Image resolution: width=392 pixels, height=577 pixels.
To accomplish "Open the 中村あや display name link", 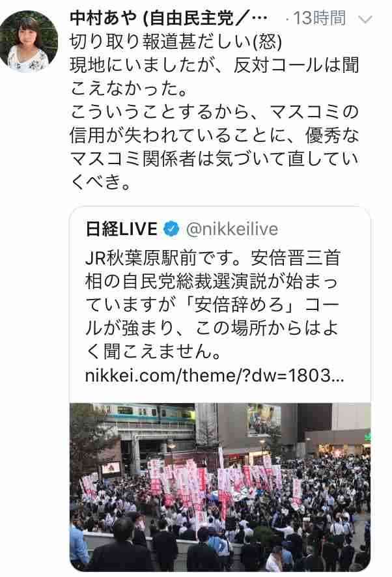I will pyautogui.click(x=103, y=18).
